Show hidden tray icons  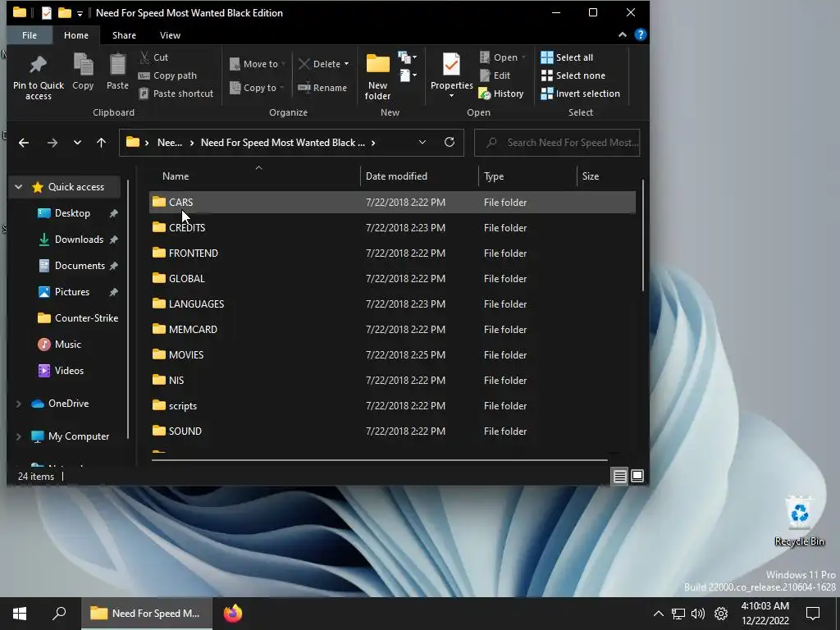[x=659, y=614]
